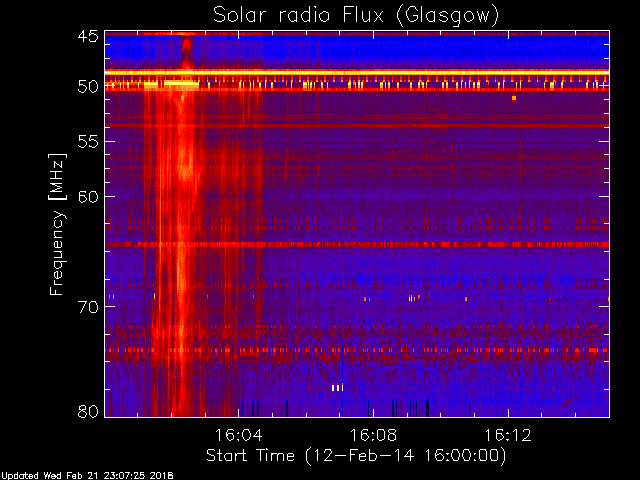Click the 60 frequency tick label

coord(88,197)
